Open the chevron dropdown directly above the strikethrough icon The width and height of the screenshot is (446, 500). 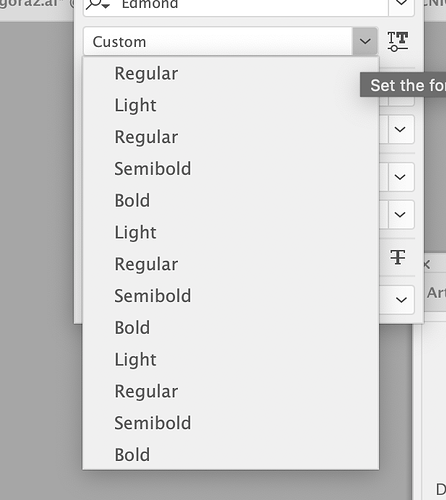point(400,214)
